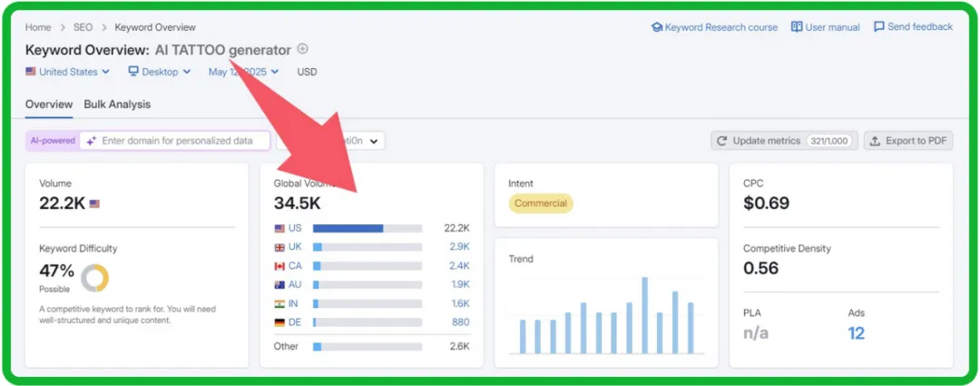Click the US flag next to Volume

[x=95, y=204]
